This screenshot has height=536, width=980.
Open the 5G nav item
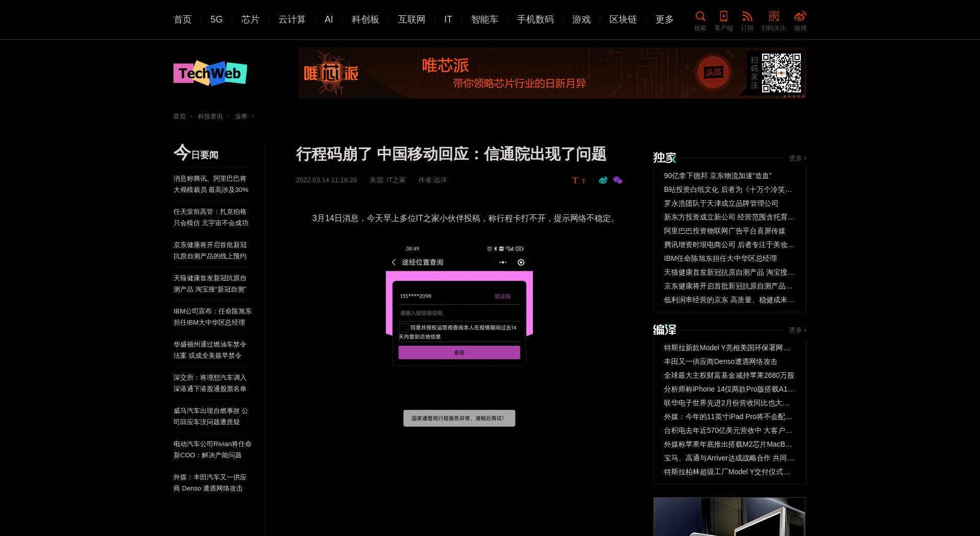click(x=216, y=19)
